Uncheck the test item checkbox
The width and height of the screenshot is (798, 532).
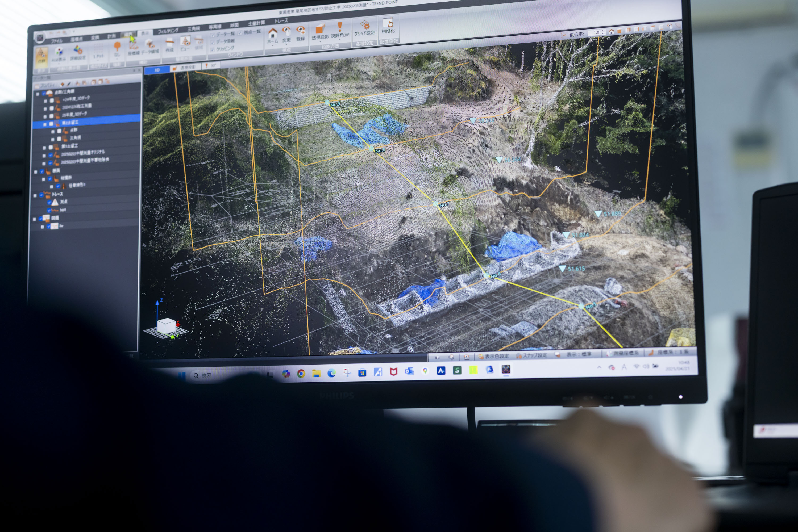[49, 210]
